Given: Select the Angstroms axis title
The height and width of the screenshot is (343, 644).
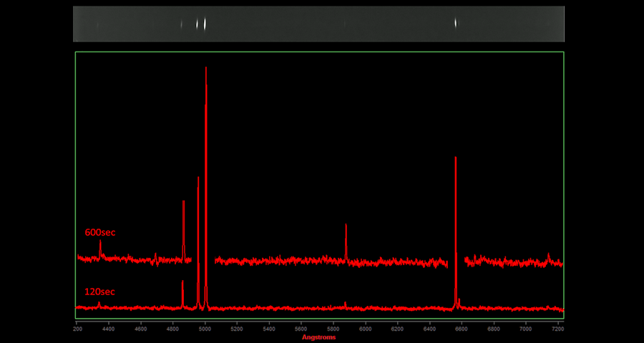Looking at the screenshot, I should pos(318,337).
